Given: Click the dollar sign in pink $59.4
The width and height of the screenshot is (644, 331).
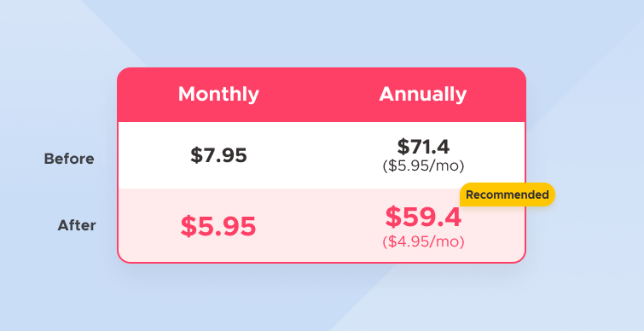Looking at the screenshot, I should click(x=392, y=218).
